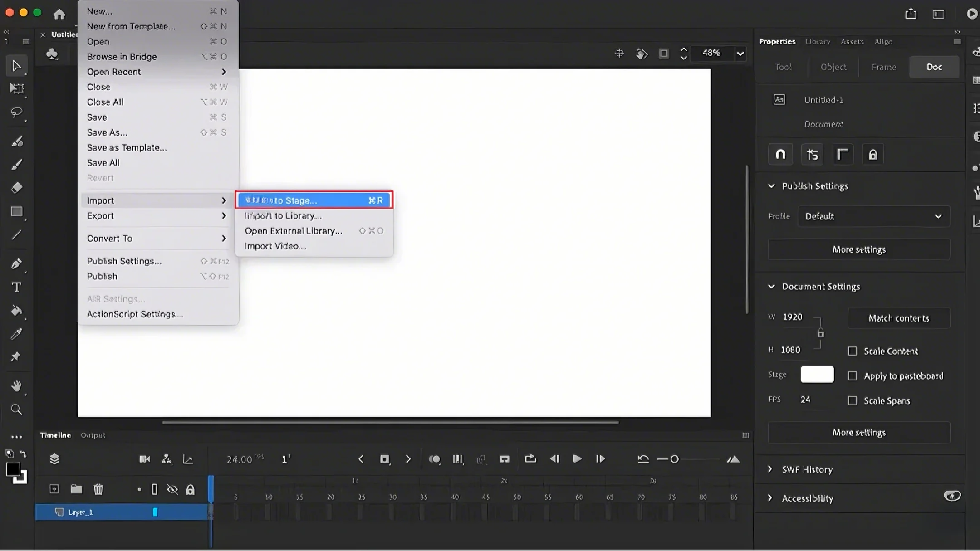The height and width of the screenshot is (551, 980).
Task: Open the white Stage color swatch
Action: tap(817, 375)
